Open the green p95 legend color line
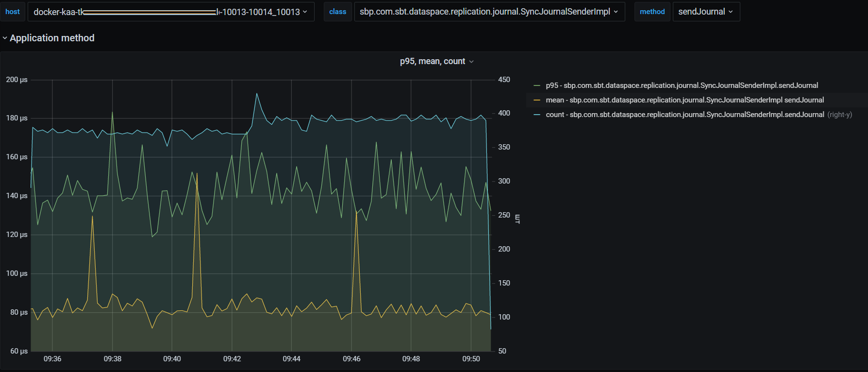This screenshot has height=372, width=868. [x=537, y=85]
